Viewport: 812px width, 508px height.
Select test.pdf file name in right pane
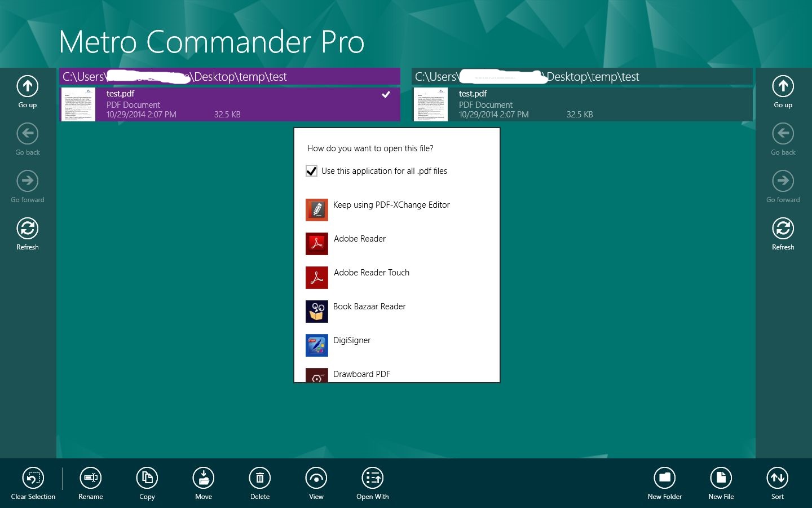point(473,94)
